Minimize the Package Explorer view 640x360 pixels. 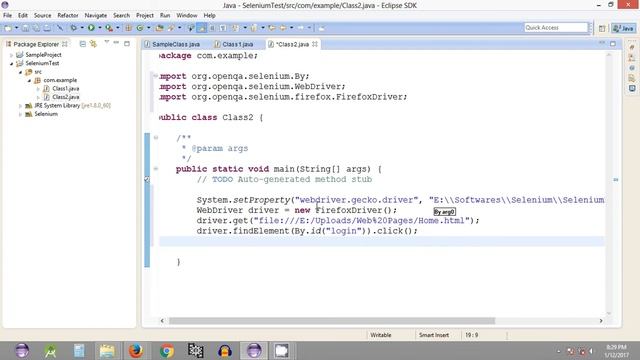coord(116,42)
